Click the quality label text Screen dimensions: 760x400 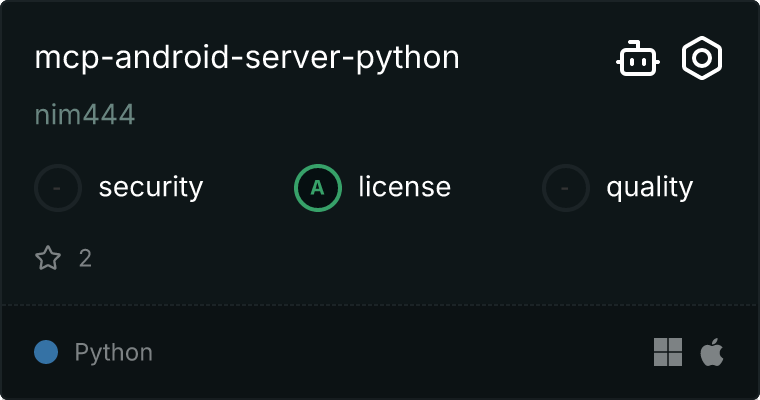click(649, 187)
